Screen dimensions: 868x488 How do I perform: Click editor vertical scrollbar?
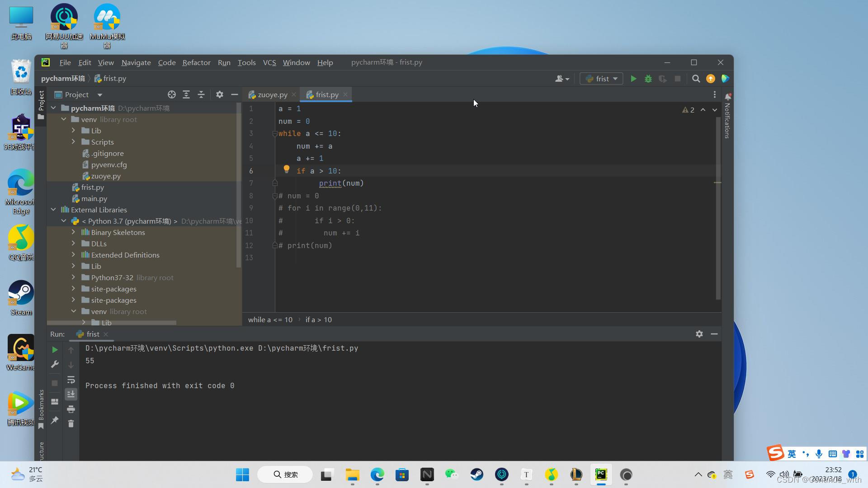tap(718, 208)
